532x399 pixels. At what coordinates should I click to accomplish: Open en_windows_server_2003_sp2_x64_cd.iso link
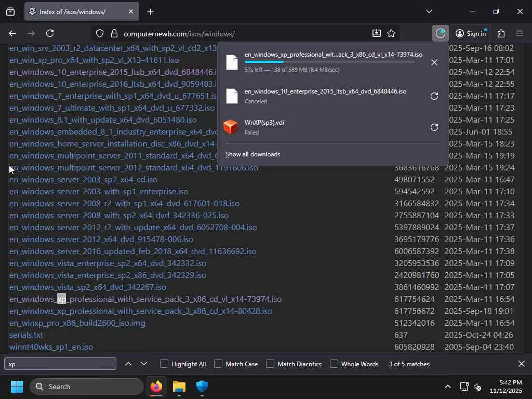click(x=83, y=179)
